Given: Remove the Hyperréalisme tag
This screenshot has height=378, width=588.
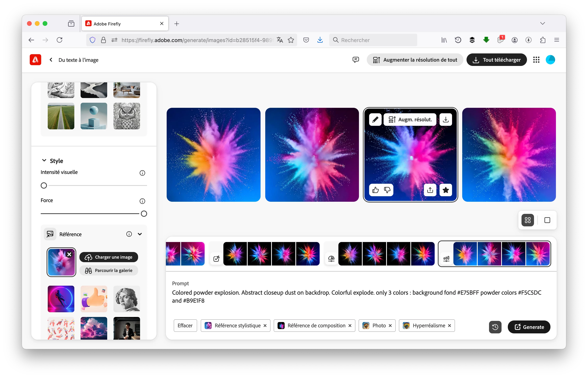Looking at the screenshot, I should point(450,326).
